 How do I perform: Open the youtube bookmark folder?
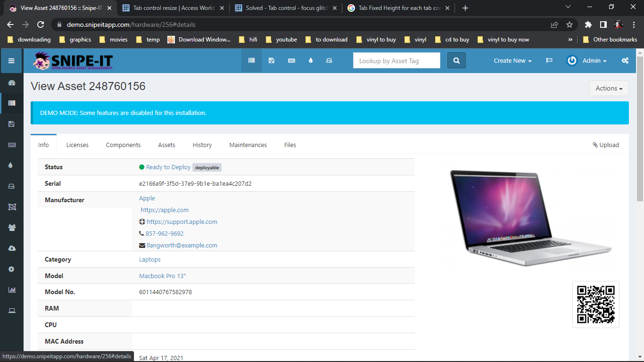click(281, 40)
